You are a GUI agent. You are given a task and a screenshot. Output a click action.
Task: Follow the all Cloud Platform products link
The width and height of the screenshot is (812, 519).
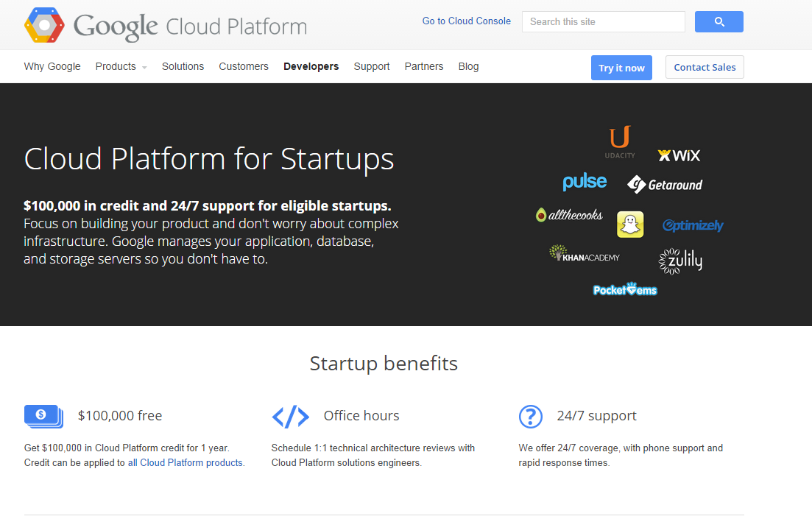(186, 462)
